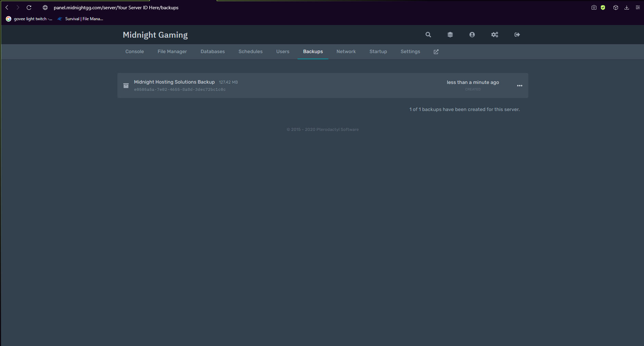Click the browser cube extensions icon

click(616, 8)
